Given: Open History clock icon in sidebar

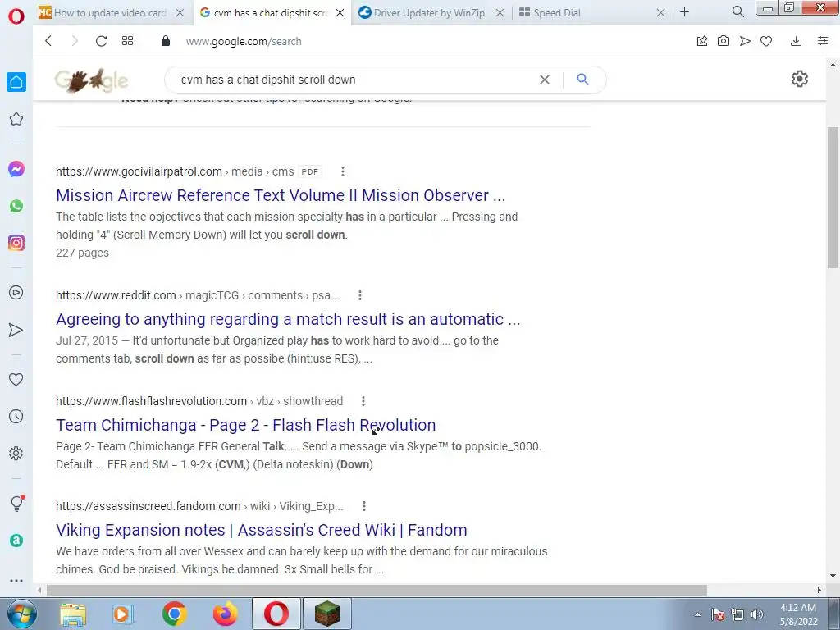Looking at the screenshot, I should point(16,416).
